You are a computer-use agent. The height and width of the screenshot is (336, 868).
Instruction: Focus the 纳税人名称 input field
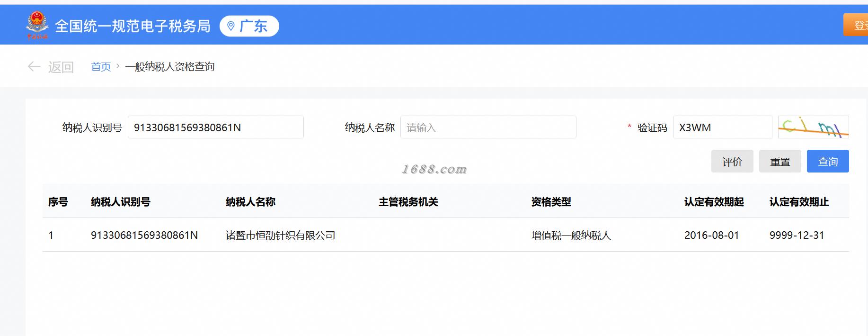(488, 127)
